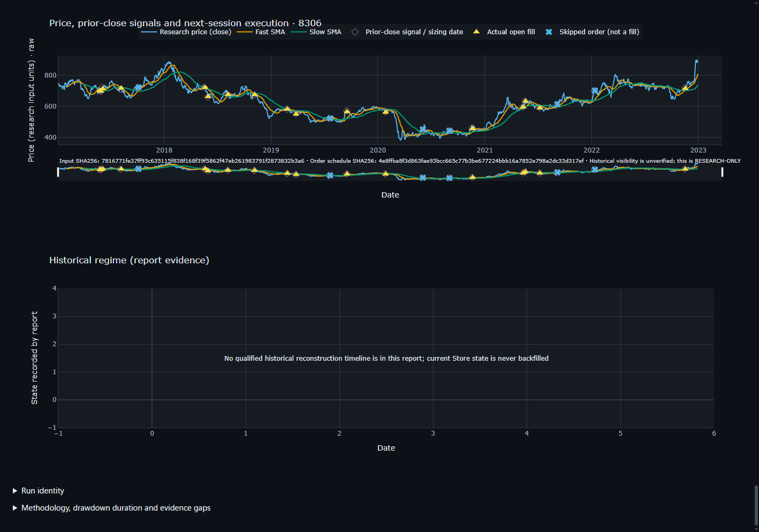
Task: Click the Skipped order (not a fill) legend label
Action: click(x=599, y=32)
